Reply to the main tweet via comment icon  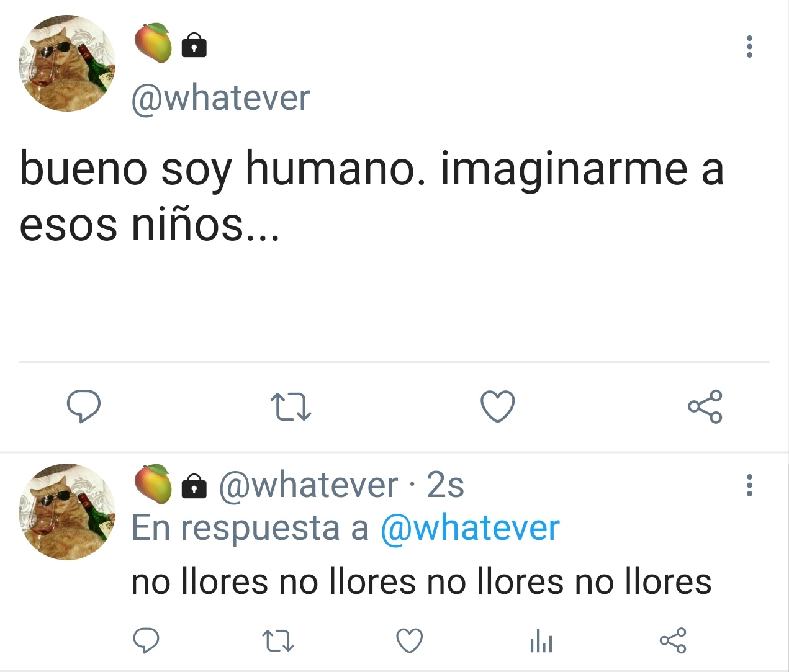coord(84,406)
